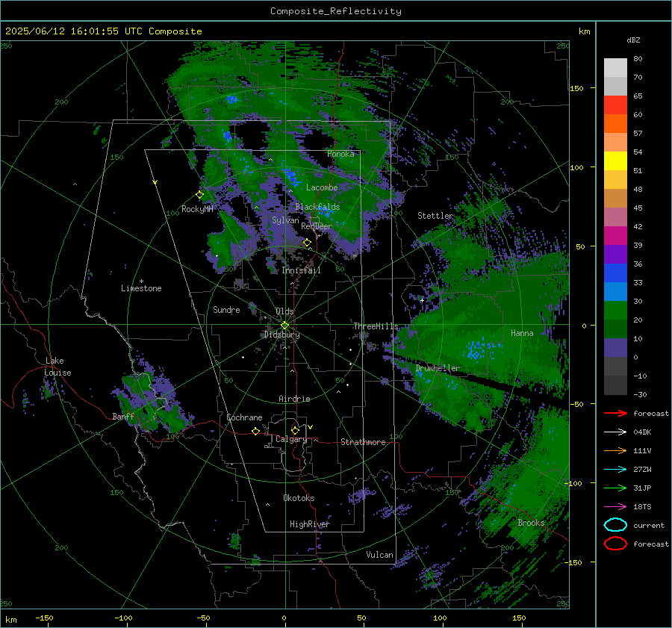Select yellow diamond marker near RockyMH

tap(199, 195)
